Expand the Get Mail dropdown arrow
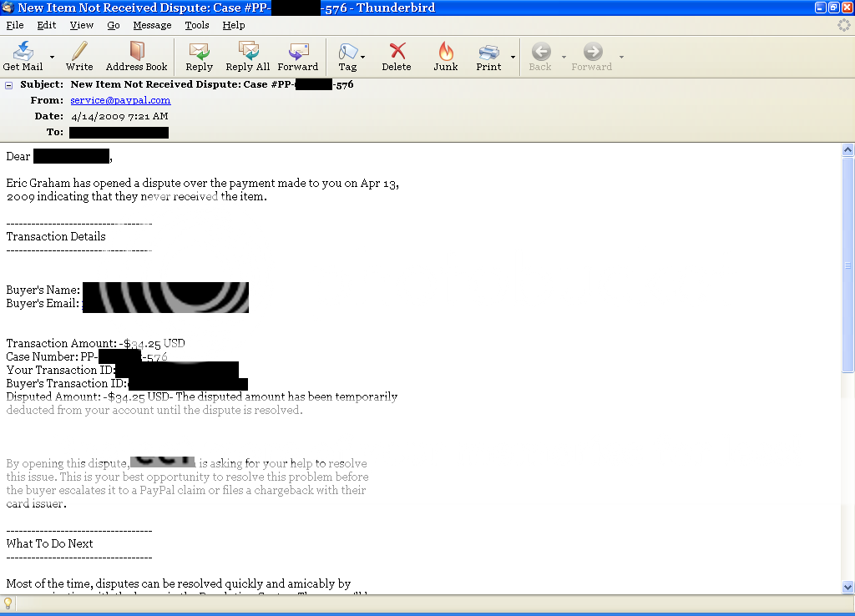 [52, 57]
